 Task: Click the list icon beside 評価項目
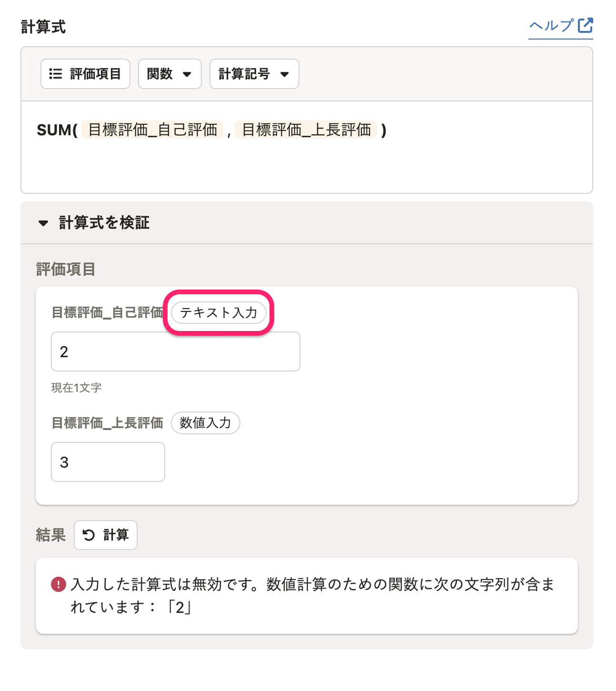(x=56, y=74)
